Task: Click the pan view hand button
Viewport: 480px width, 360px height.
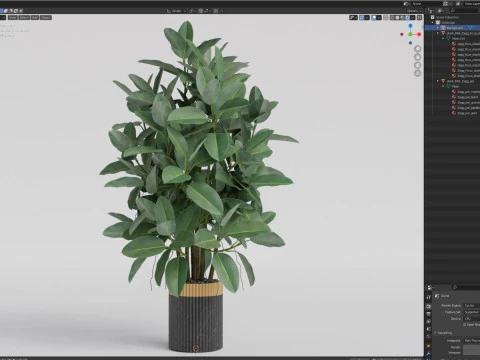Action: click(x=417, y=57)
